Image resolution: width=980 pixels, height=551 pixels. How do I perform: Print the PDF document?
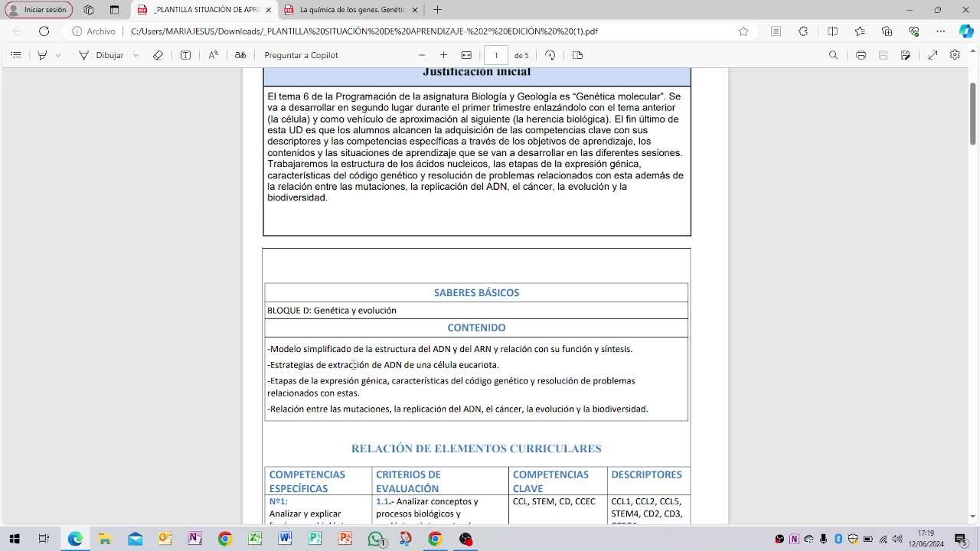[x=861, y=55]
